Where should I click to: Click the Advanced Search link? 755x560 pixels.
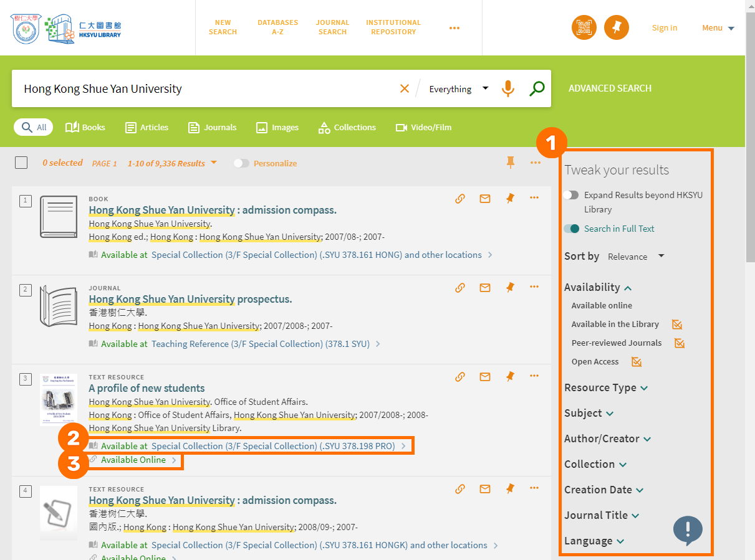(x=610, y=88)
